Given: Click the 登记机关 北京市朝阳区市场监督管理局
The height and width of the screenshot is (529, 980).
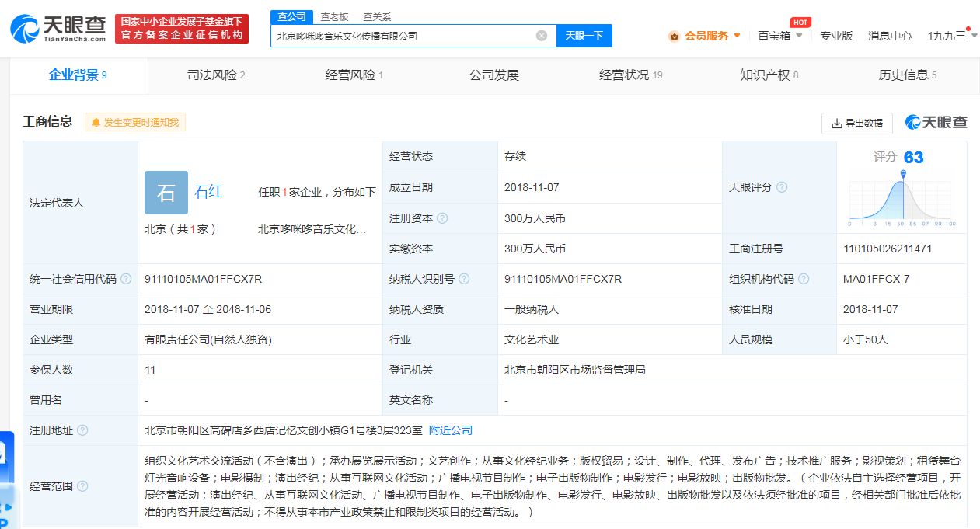Looking at the screenshot, I should [x=575, y=370].
